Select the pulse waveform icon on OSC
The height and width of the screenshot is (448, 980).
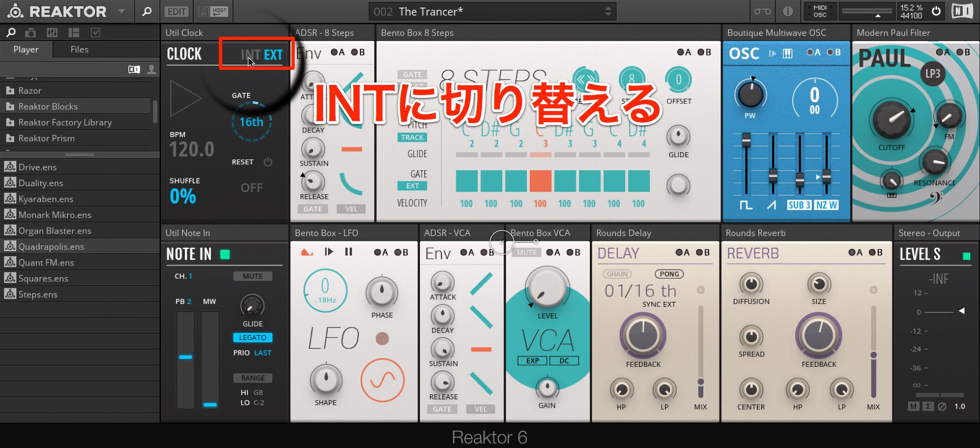[746, 205]
